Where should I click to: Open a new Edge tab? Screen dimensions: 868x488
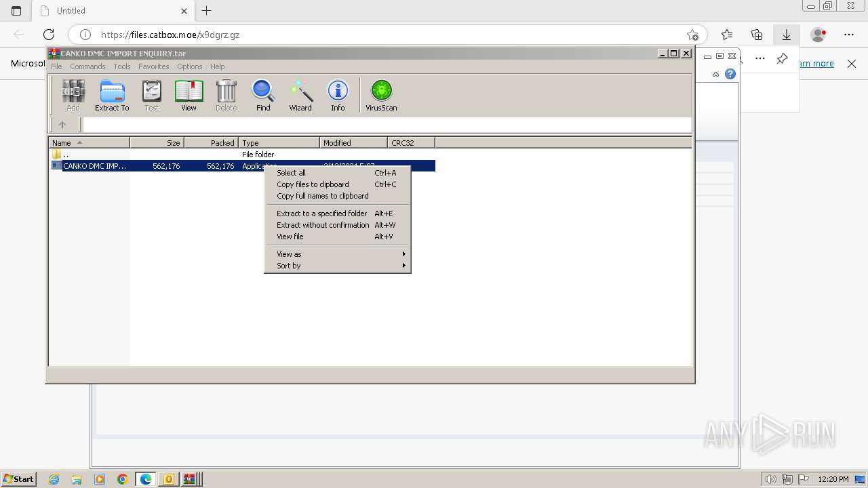coord(207,11)
